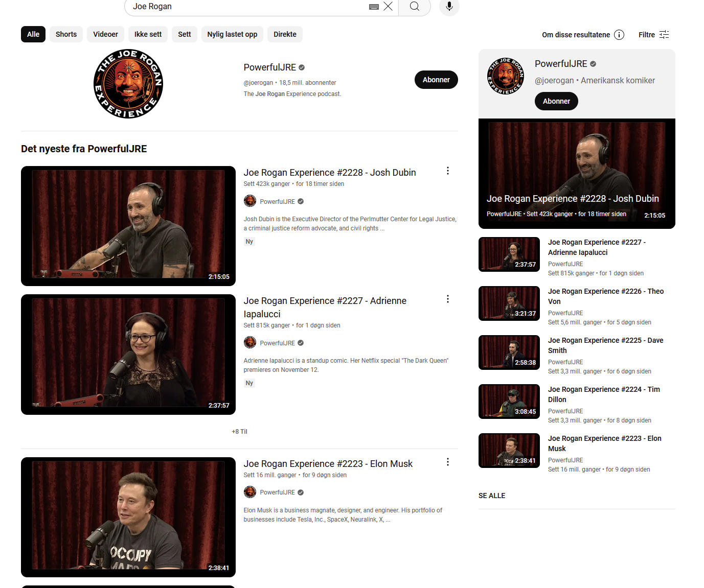Open info icon beside Om disse resultatene
The width and height of the screenshot is (704, 588).
619,35
